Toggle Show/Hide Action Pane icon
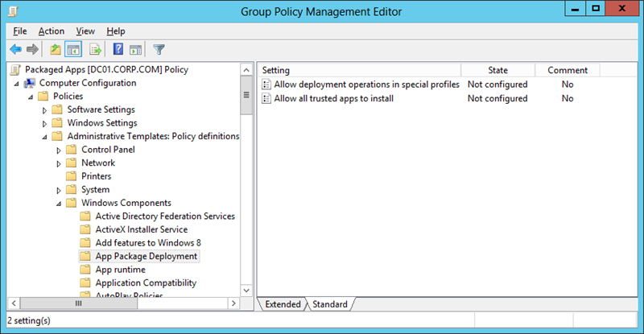The image size is (644, 334). 135,50
